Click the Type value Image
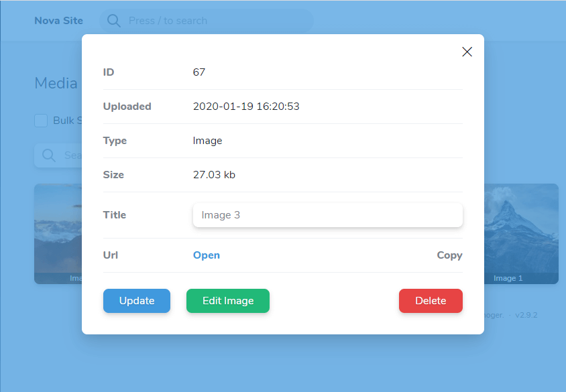 click(208, 141)
